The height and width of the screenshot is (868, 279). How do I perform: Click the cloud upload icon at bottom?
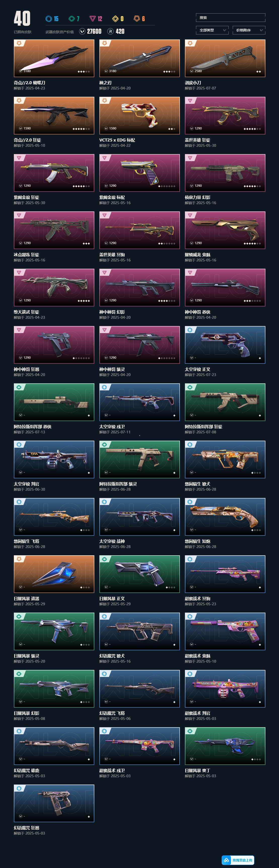(226, 860)
